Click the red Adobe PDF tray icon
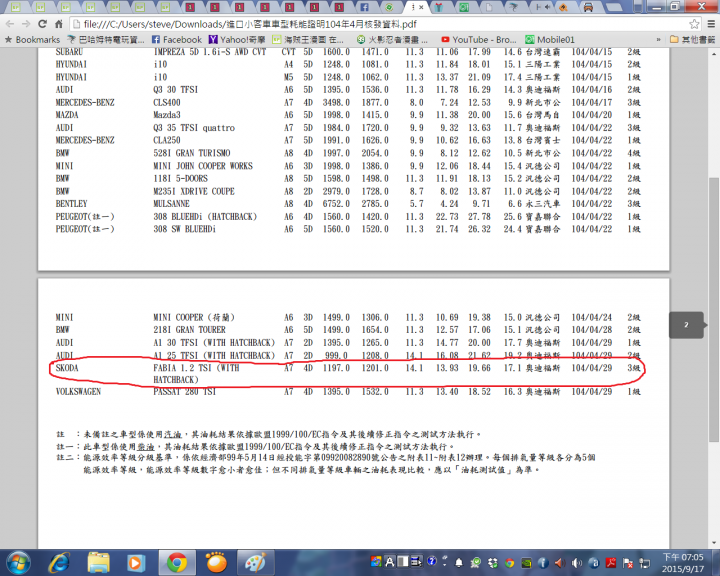The width and height of the screenshot is (720, 576). [611, 563]
